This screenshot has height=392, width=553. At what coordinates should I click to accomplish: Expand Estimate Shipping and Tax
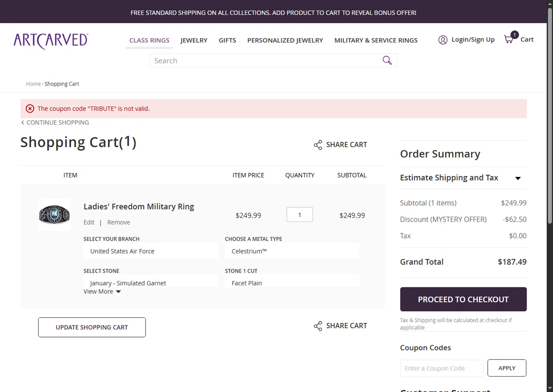pyautogui.click(x=449, y=178)
